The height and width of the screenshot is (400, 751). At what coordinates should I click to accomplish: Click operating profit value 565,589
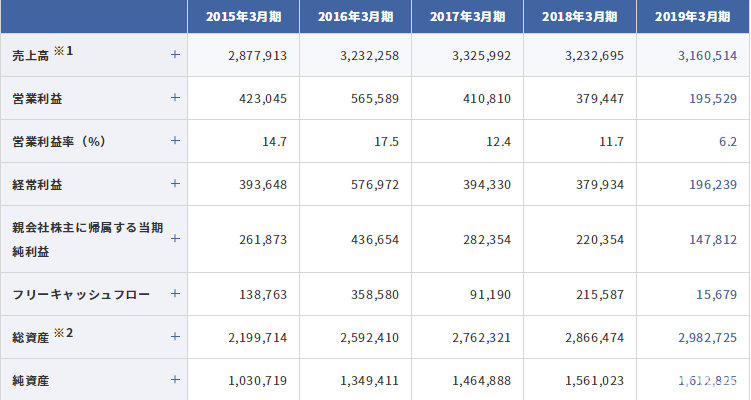375,99
